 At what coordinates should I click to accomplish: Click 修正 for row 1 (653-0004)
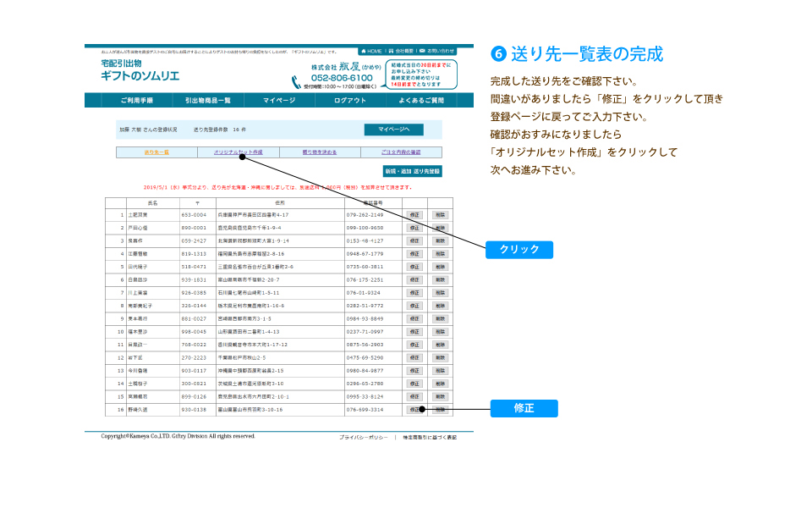coord(414,215)
